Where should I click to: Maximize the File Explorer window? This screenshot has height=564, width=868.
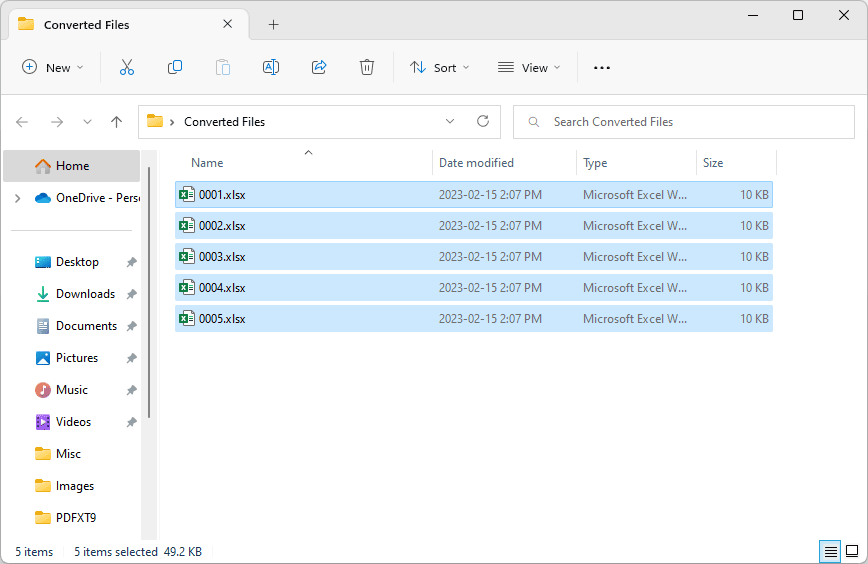tap(798, 15)
